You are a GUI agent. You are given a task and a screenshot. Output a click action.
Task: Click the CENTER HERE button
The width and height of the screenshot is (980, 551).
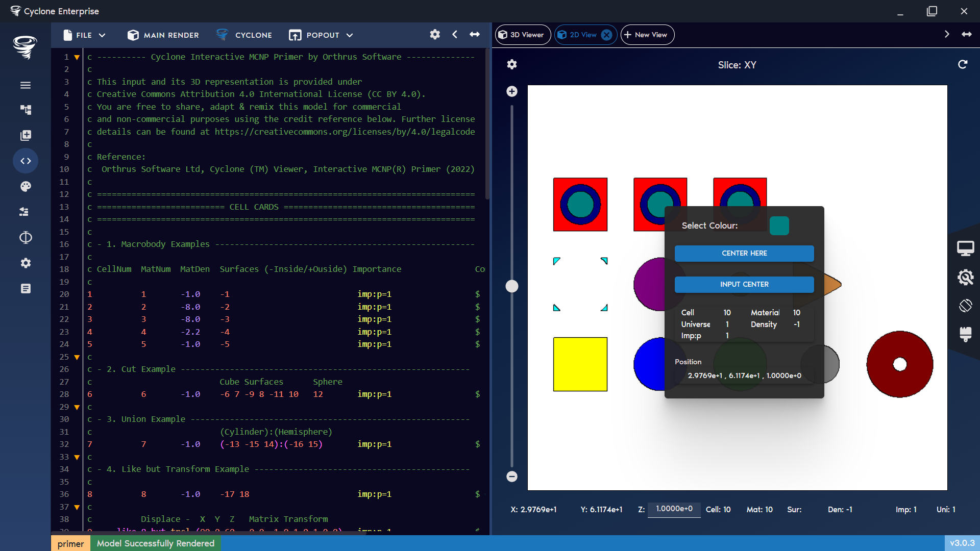coord(744,253)
